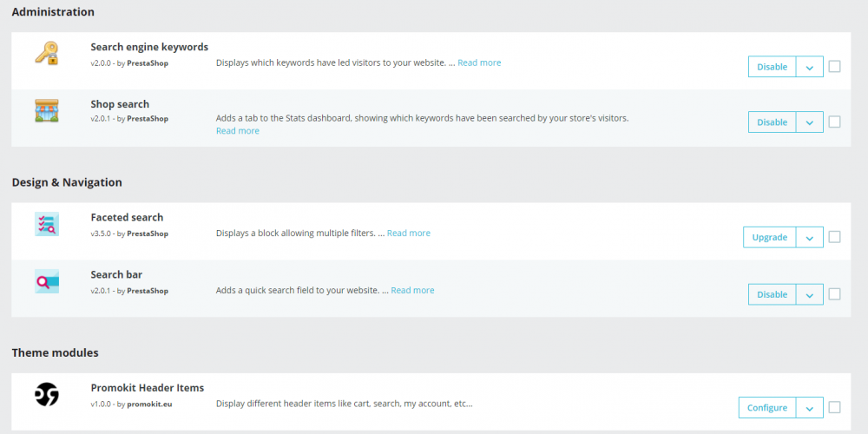Image resolution: width=868 pixels, height=434 pixels.
Task: Tick the Search engine keywords checkbox
Action: (x=834, y=67)
